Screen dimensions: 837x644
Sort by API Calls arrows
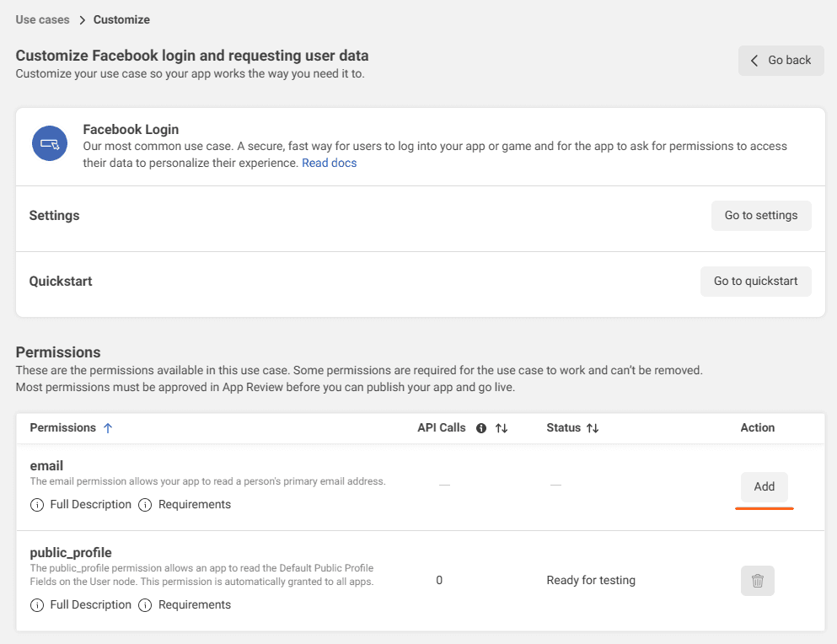[x=502, y=428]
